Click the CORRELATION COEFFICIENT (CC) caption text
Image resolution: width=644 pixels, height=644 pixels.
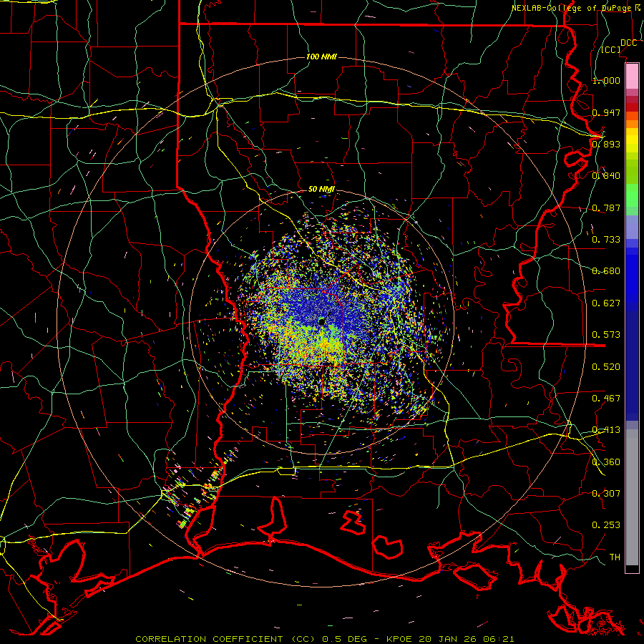click(x=225, y=639)
